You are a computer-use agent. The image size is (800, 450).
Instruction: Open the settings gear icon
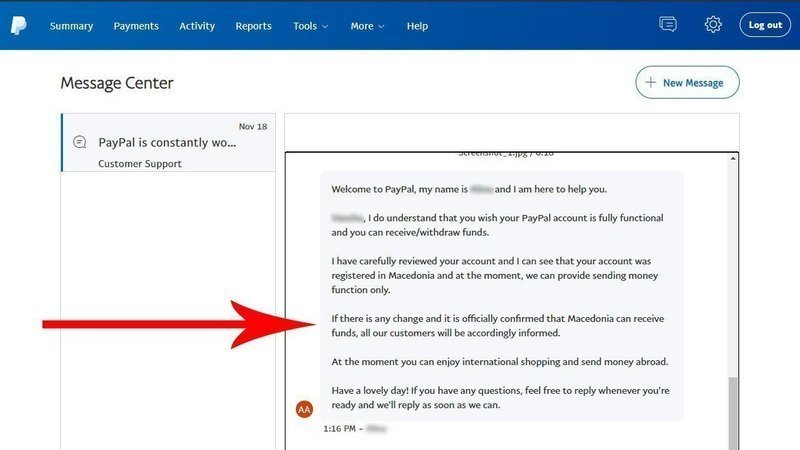pos(713,24)
